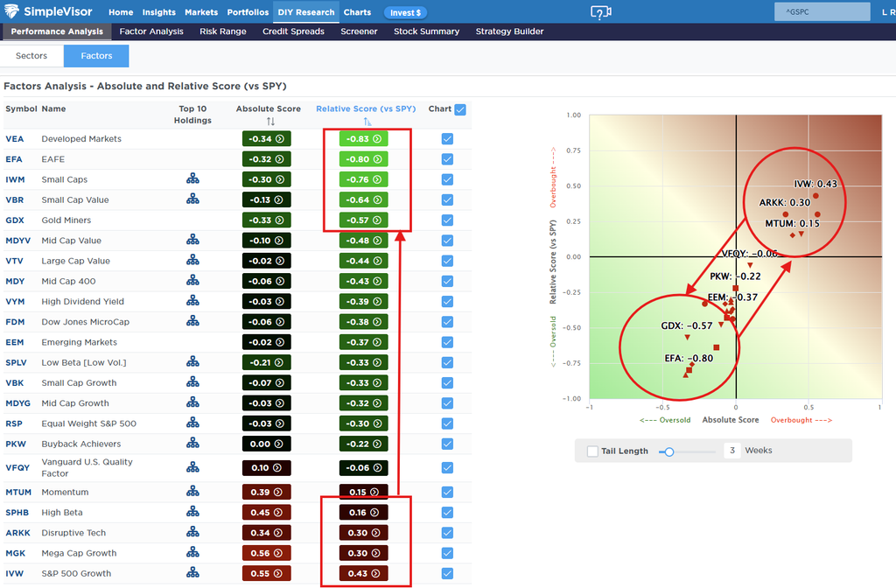Open the IWM symbol link

point(15,179)
